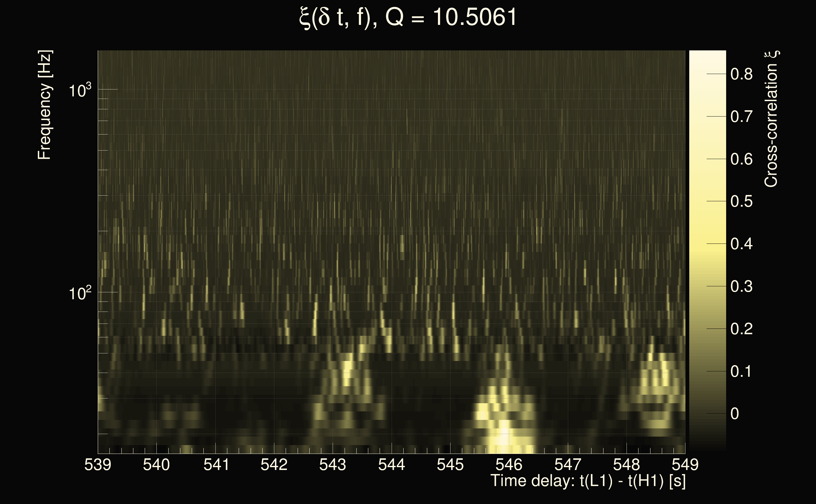Click the 546 time delay tick label
This screenshot has width=816, height=504.
[x=509, y=464]
